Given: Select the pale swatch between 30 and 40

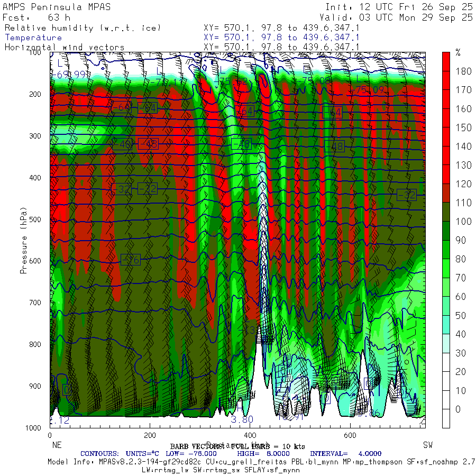Looking at the screenshot, I should [446, 343].
